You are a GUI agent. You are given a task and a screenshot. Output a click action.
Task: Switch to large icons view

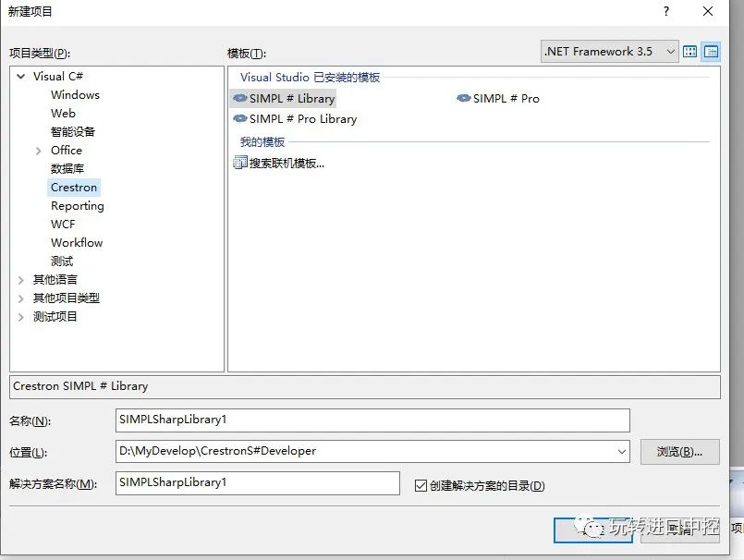tap(689, 51)
